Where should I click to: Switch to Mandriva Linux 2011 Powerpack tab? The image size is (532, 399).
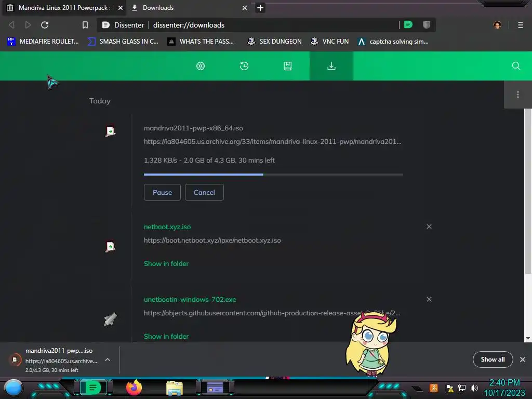[63, 7]
